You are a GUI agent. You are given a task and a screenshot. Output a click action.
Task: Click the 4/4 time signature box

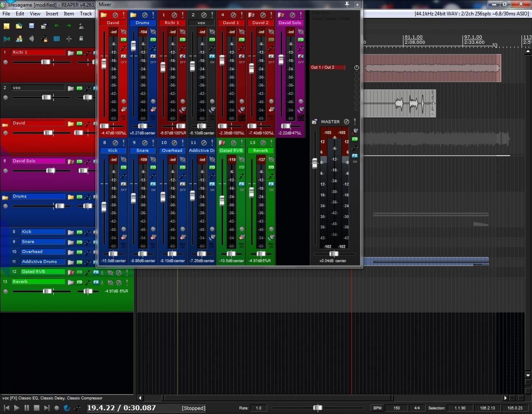point(417,408)
